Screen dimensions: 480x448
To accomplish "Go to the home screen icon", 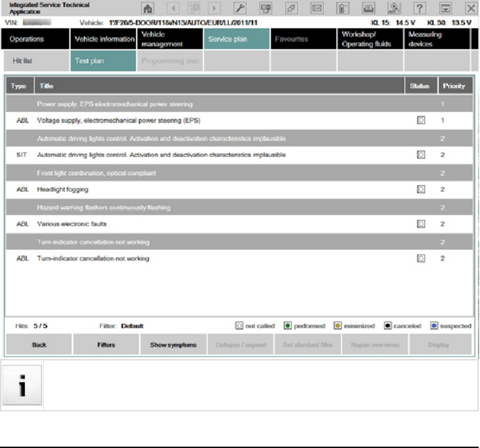I will [148, 8].
